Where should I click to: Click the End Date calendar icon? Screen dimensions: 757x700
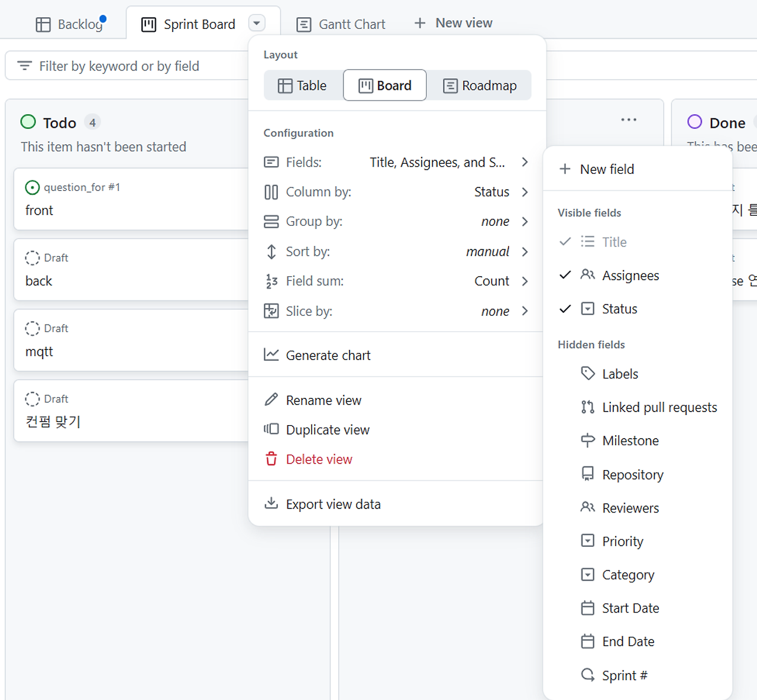point(588,641)
